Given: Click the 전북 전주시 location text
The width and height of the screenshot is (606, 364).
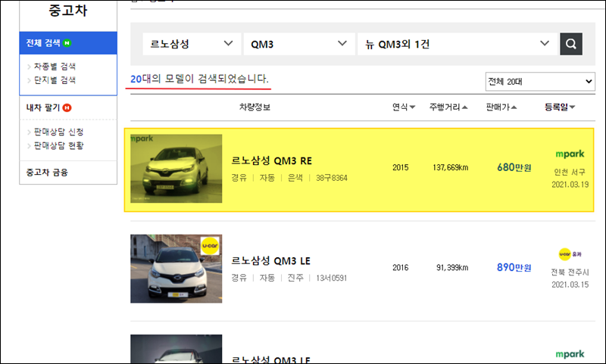Looking at the screenshot, I should pyautogui.click(x=570, y=272).
